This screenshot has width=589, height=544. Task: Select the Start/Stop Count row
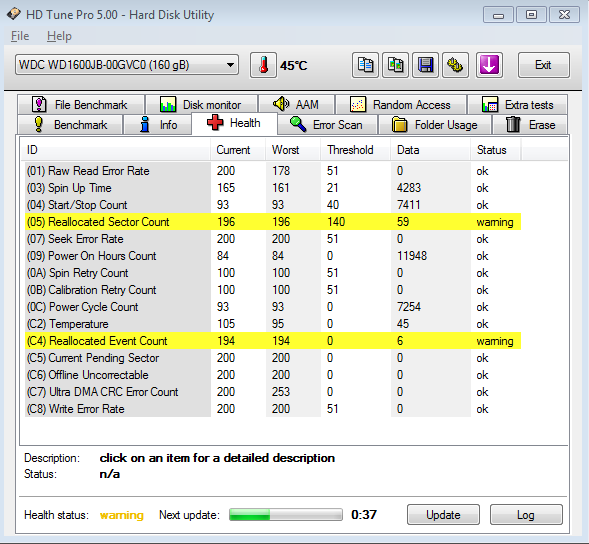coord(273,205)
